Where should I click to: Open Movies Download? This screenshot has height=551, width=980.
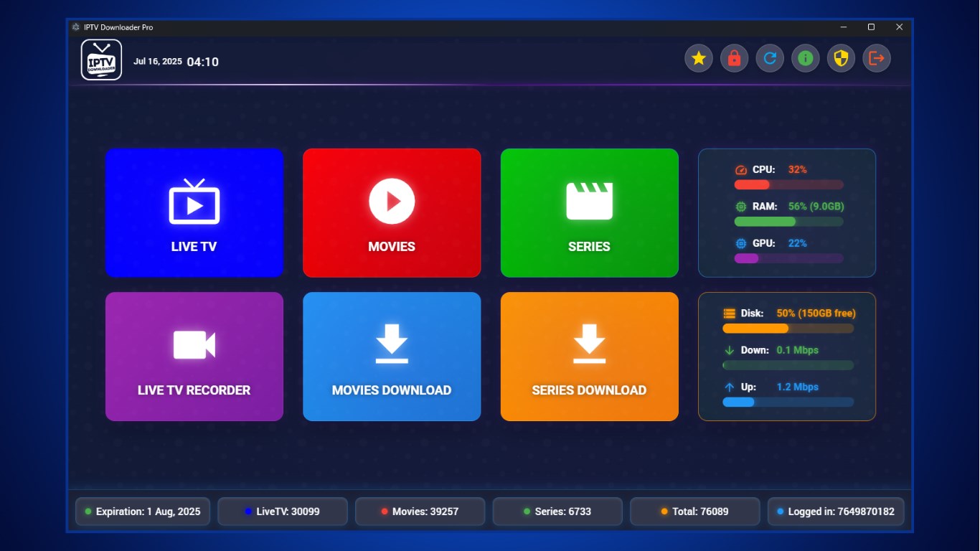click(392, 356)
